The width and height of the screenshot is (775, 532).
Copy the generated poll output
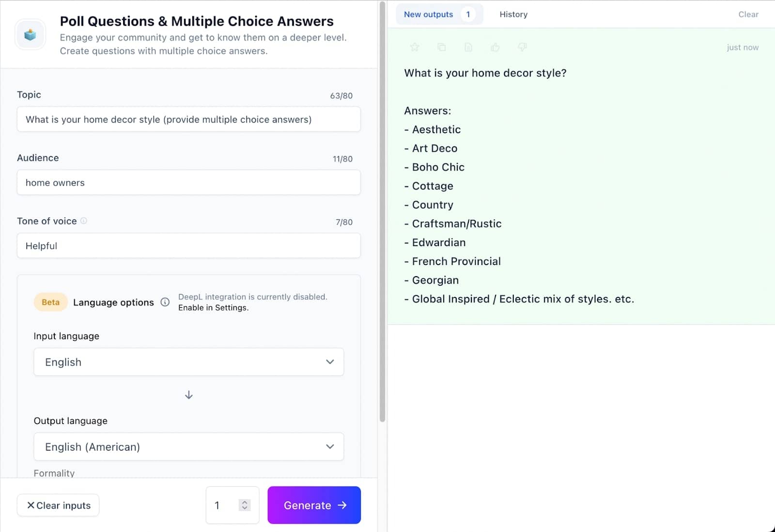[x=442, y=47]
